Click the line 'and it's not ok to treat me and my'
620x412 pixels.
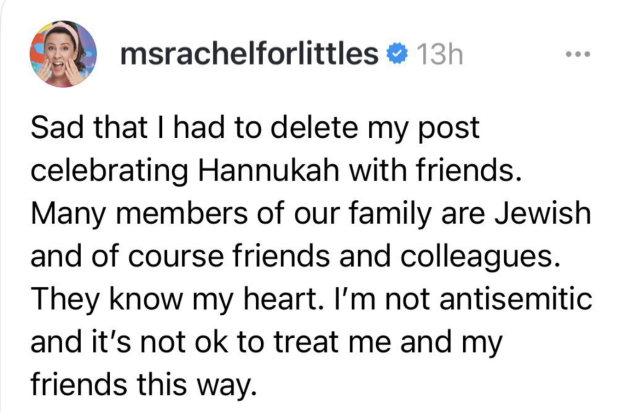tap(265, 341)
